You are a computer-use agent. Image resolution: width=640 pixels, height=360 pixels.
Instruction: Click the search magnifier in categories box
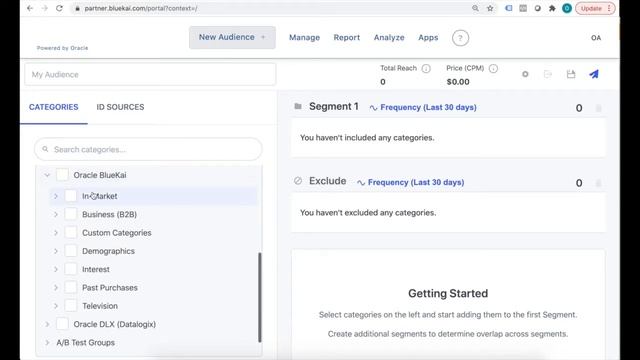(x=45, y=149)
